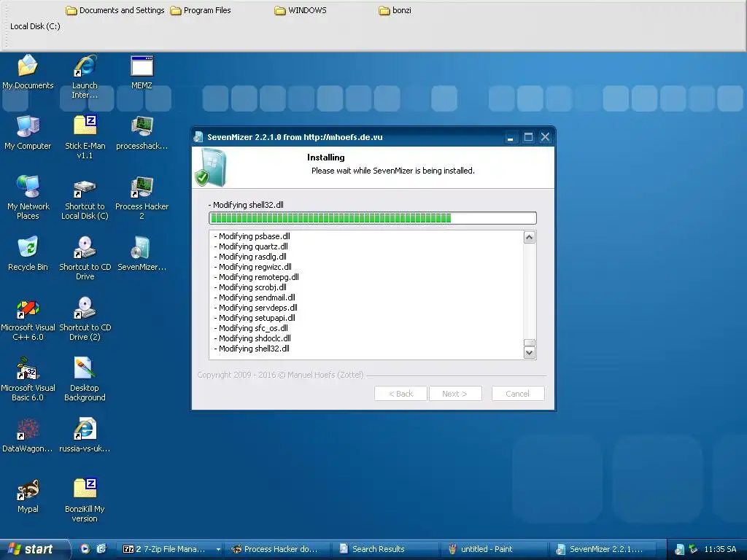
Task: Click the Internet Explorer quick launch icon
Action: click(101, 548)
